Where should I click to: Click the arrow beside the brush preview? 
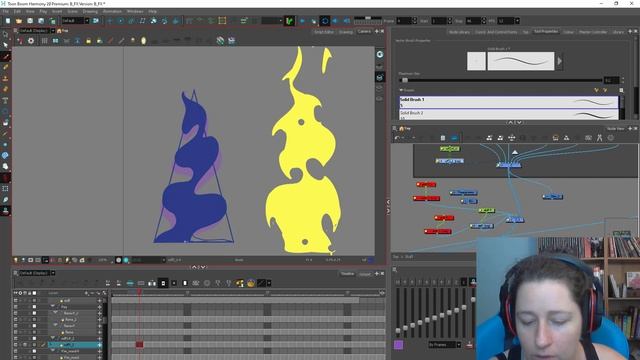(x=560, y=61)
